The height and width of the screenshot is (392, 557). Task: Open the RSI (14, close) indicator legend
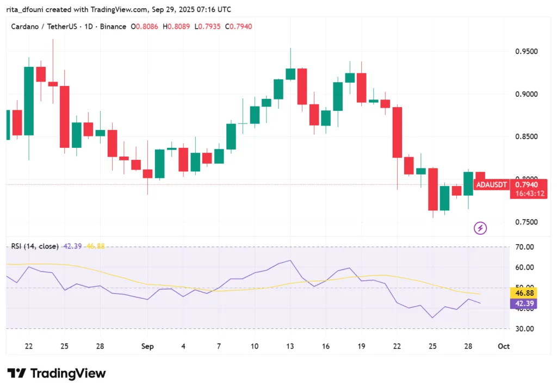pos(35,246)
